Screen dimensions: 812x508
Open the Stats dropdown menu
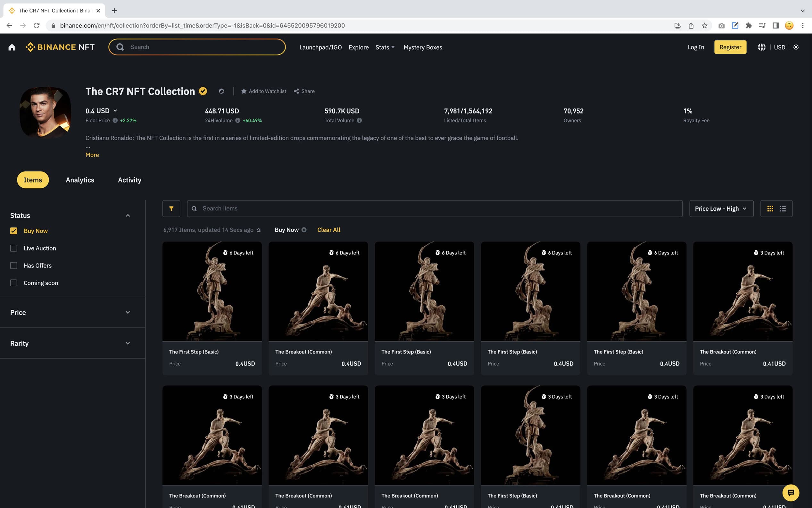[385, 47]
